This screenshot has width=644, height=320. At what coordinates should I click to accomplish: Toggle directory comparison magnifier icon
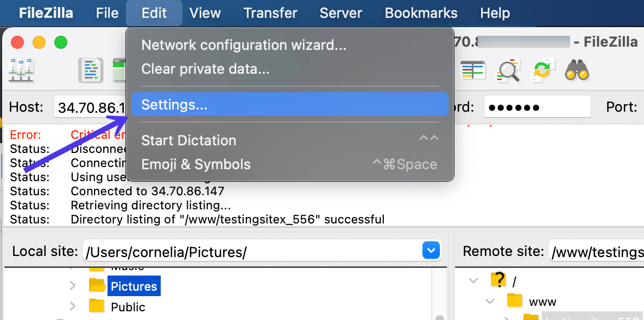point(509,70)
